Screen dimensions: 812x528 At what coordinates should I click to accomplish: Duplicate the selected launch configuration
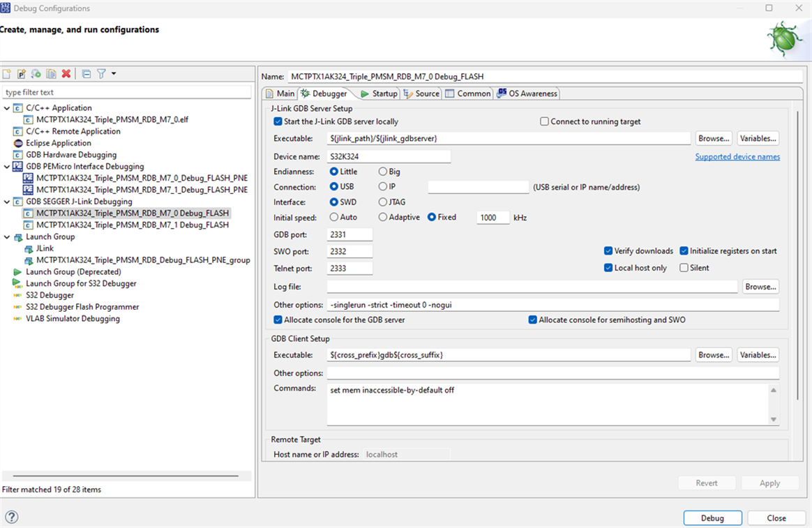coord(51,74)
